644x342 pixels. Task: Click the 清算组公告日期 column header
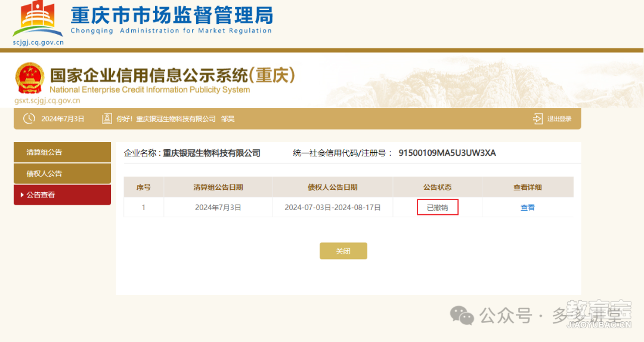coord(218,187)
